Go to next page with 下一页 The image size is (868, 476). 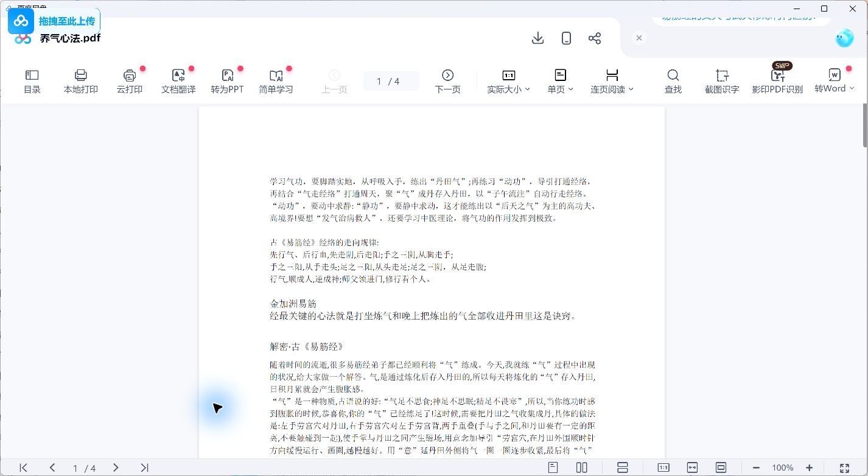(447, 82)
